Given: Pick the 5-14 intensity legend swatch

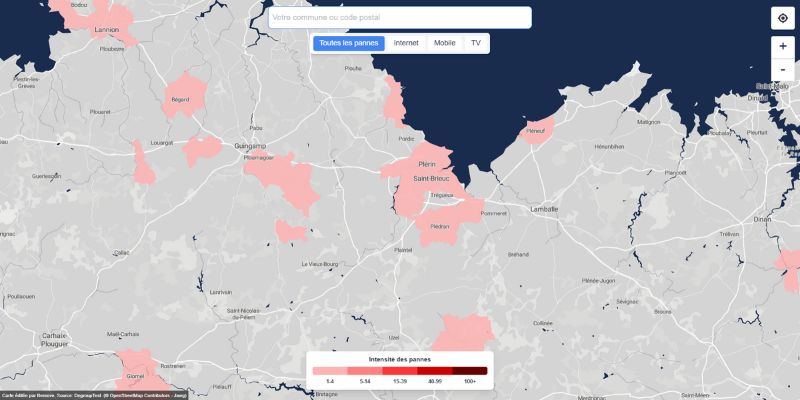Looking at the screenshot, I should [x=364, y=371].
